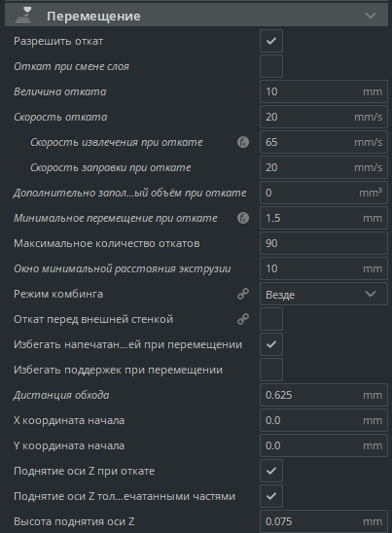This screenshot has width=392, height=533.
Task: Toggle Избегать поддержек при перемещении checkbox
Action: point(271,370)
